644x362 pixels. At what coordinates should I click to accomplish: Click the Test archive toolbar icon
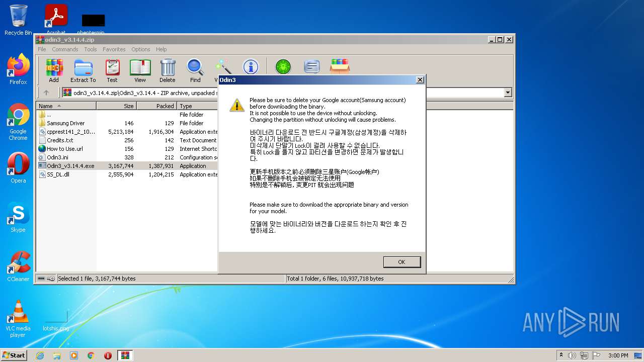(x=112, y=70)
